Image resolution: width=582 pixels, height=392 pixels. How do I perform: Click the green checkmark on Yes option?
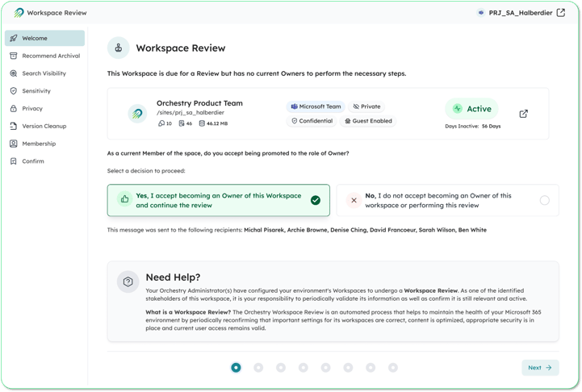tap(316, 200)
